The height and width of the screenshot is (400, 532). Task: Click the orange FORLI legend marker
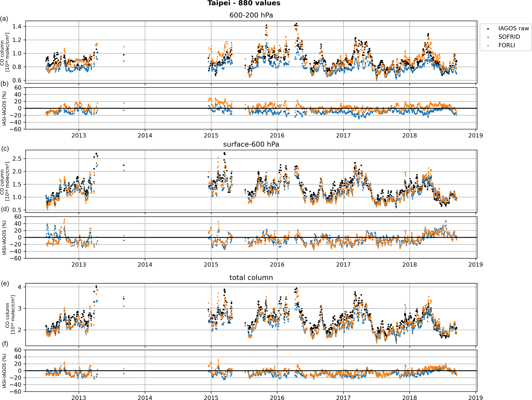(488, 46)
